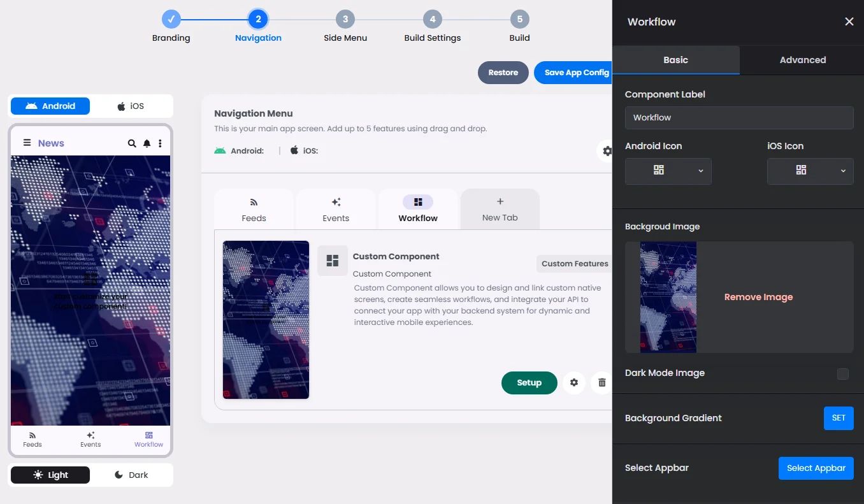The height and width of the screenshot is (504, 864).
Task: Click the notification bell in phone preview
Action: [147, 143]
